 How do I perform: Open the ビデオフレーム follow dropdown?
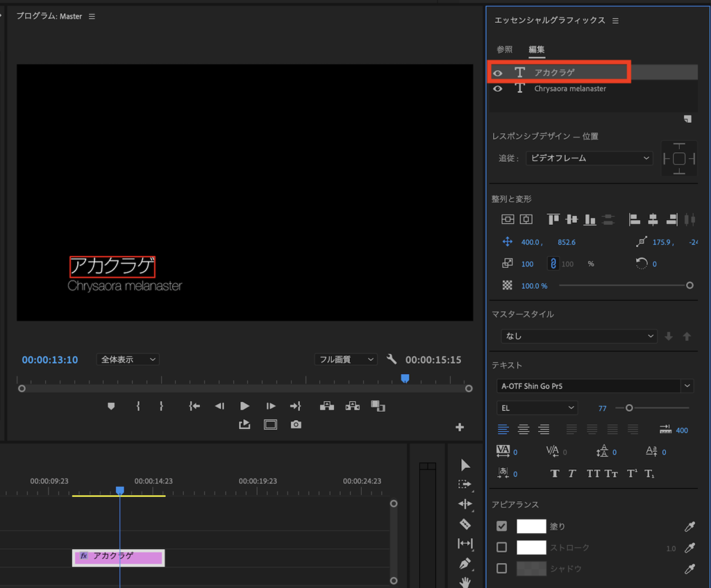[589, 158]
